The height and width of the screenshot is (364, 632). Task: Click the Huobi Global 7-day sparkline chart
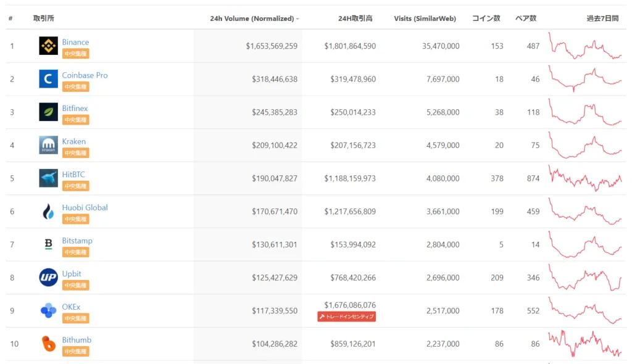point(585,211)
